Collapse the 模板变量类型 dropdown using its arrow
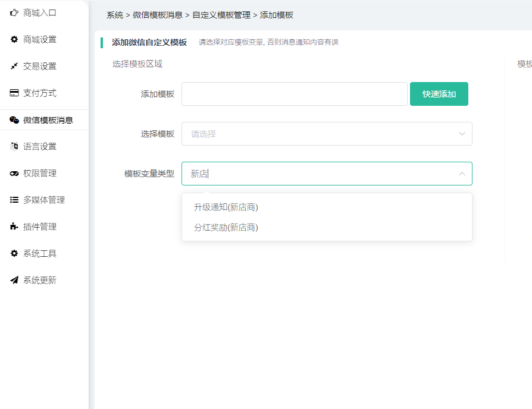This screenshot has width=532, height=409. pyautogui.click(x=462, y=174)
